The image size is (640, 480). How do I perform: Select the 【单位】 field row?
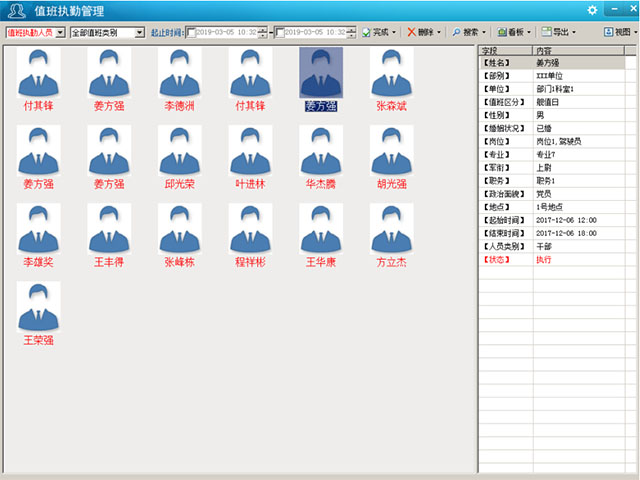click(x=552, y=89)
